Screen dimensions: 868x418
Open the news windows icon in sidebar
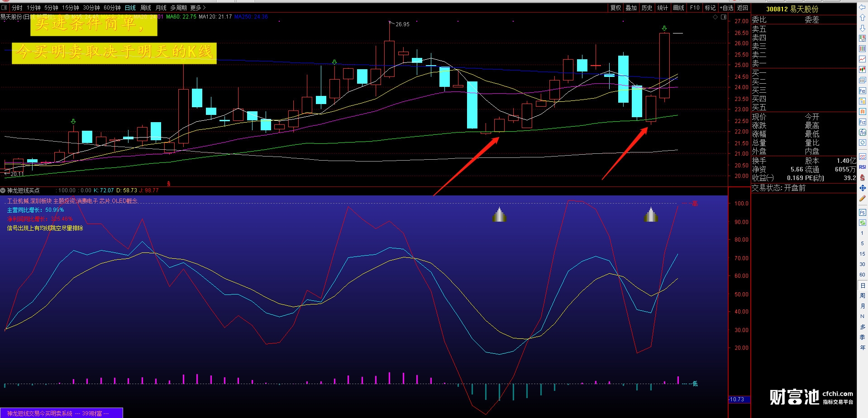(x=863, y=80)
